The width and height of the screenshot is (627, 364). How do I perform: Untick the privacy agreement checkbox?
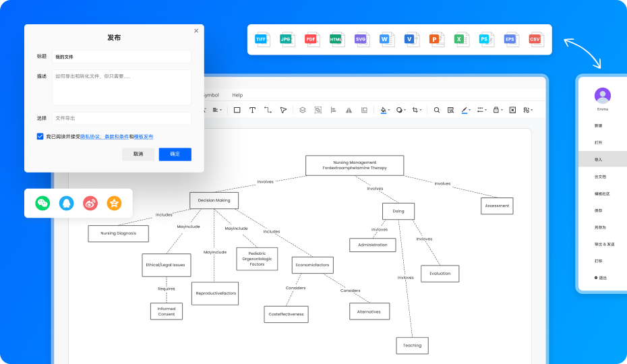coord(40,136)
